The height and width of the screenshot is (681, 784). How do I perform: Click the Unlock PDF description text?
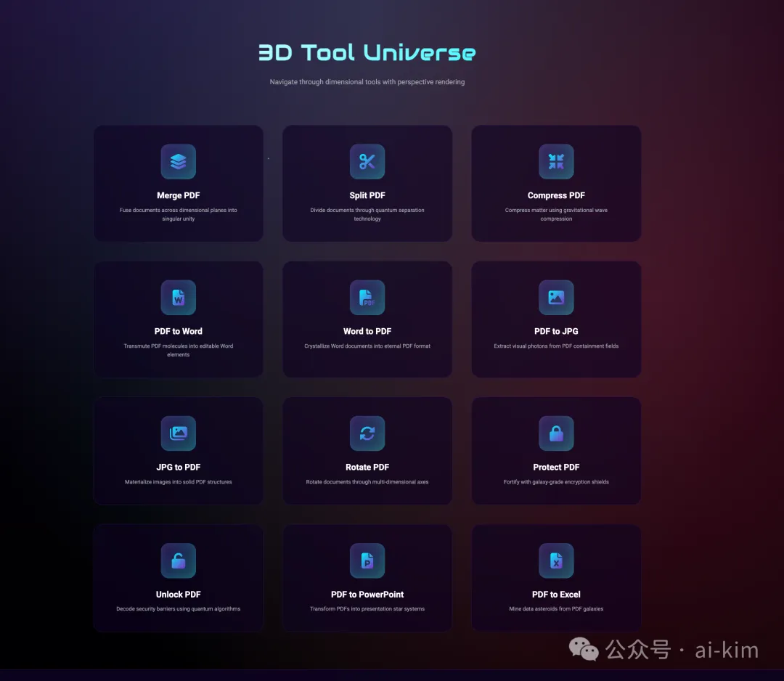pyautogui.click(x=179, y=609)
